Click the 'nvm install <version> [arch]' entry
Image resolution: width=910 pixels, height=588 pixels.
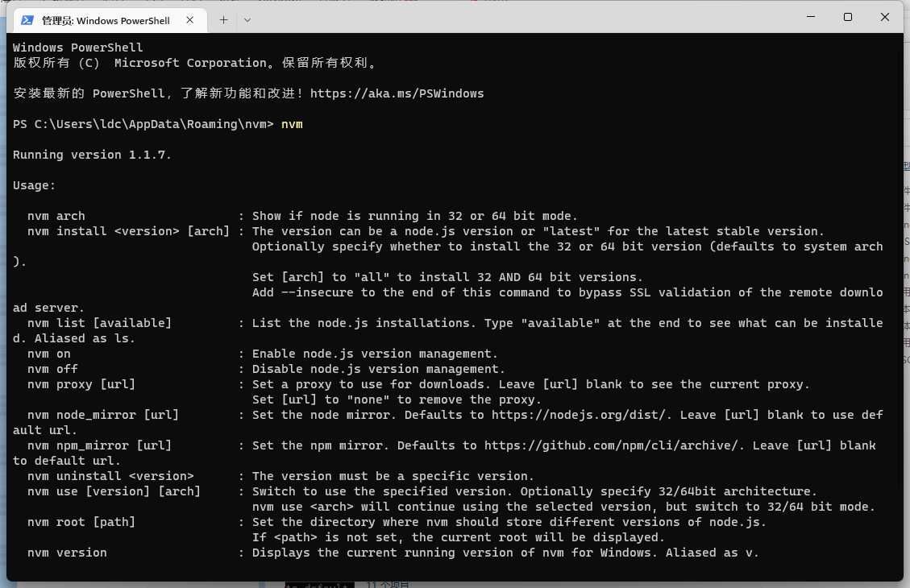tap(129, 231)
